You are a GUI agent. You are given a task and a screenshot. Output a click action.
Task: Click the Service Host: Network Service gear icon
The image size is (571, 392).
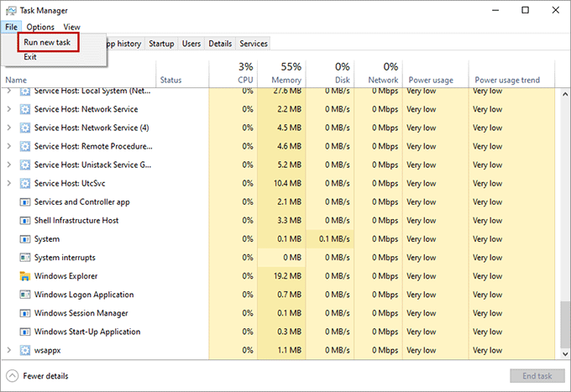pos(24,109)
